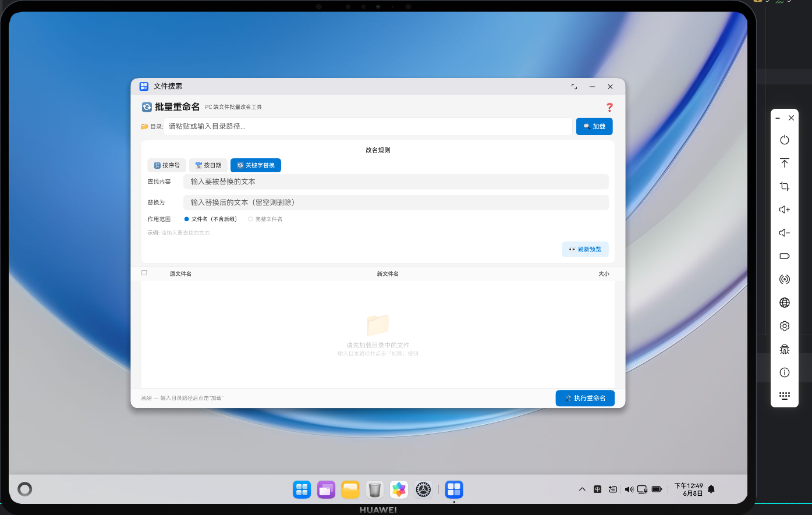
Task: Open the notification bell icon
Action: (x=711, y=489)
